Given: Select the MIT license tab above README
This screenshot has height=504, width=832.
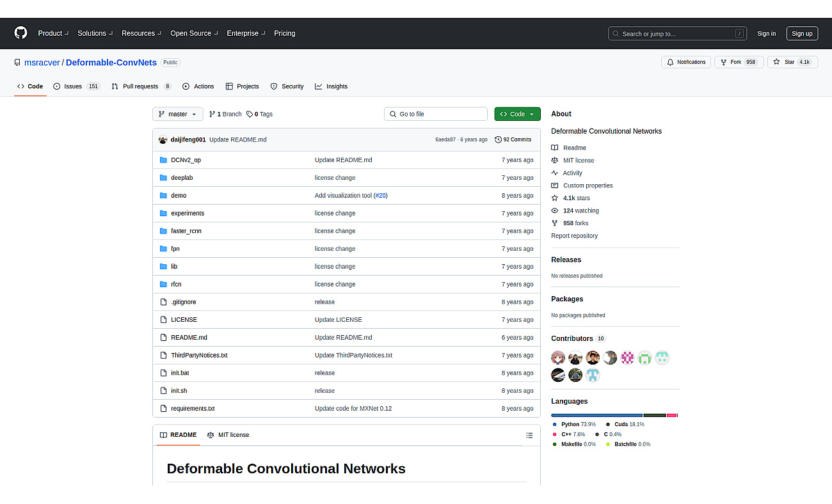Looking at the screenshot, I should pos(228,435).
